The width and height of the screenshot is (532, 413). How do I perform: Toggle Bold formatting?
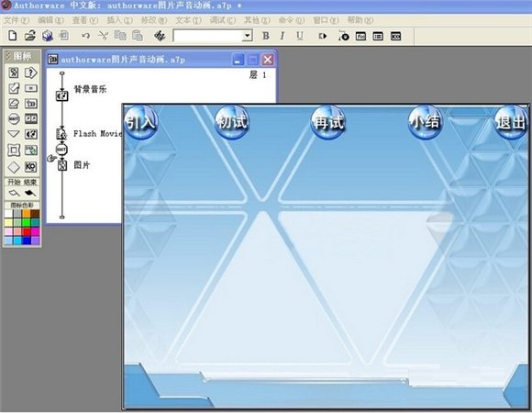coord(266,36)
